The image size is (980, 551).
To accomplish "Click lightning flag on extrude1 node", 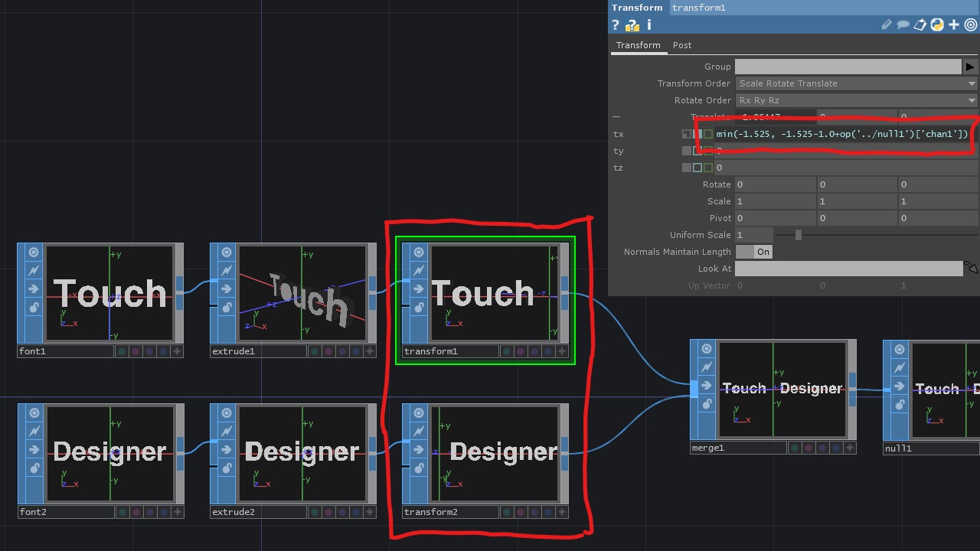I will [x=227, y=271].
